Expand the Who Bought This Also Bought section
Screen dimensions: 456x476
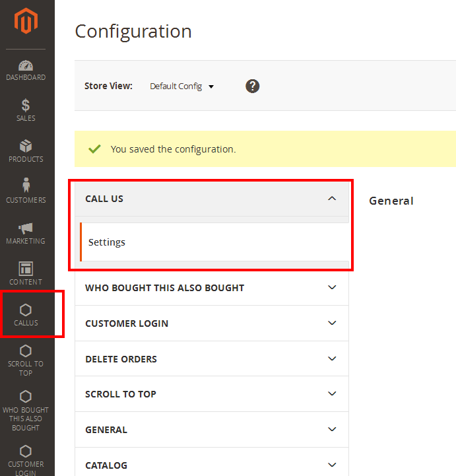332,288
